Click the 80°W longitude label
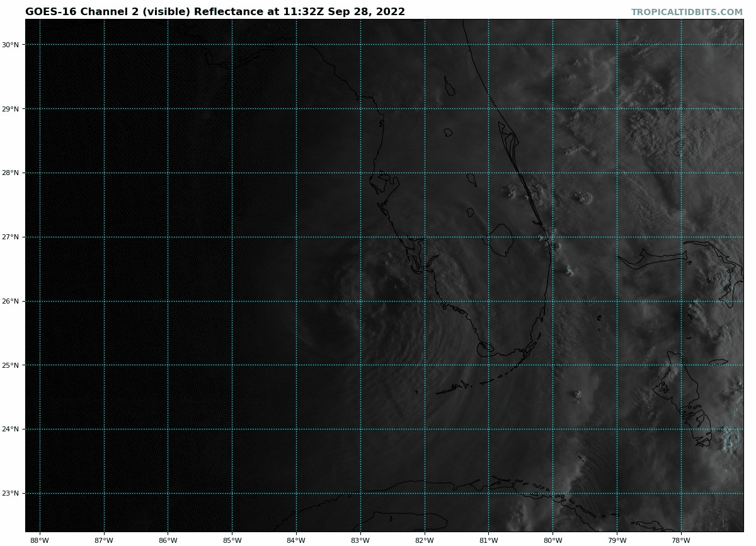This screenshot has height=546, width=756. point(553,540)
